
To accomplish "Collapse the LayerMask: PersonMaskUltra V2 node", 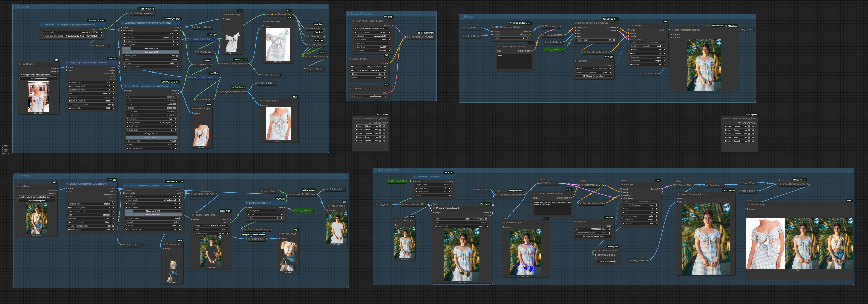I will click(125, 86).
